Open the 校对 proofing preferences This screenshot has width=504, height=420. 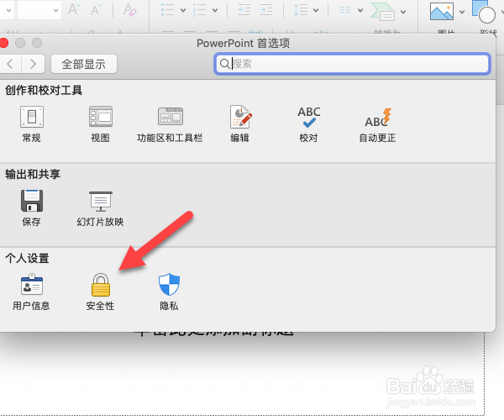(308, 124)
